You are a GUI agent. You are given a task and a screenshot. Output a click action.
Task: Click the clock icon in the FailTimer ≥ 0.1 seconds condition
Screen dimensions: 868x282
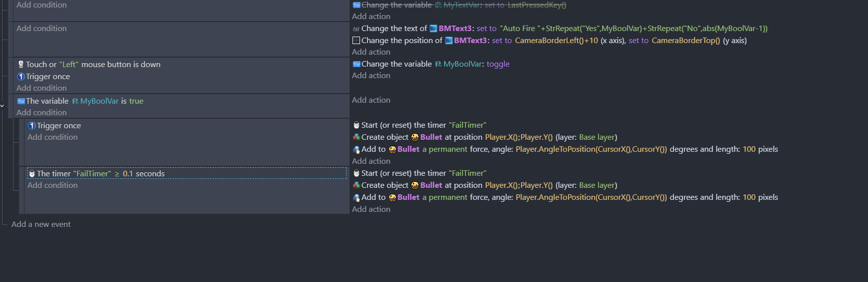tap(32, 174)
